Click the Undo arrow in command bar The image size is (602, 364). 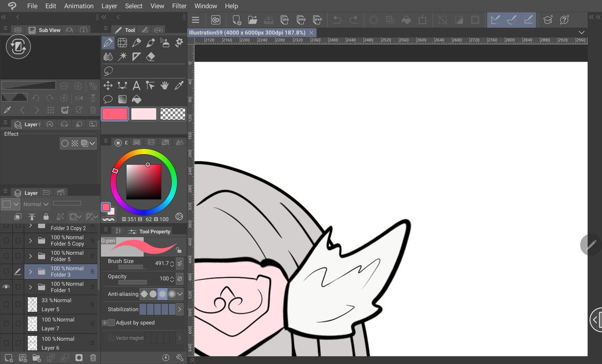338,20
